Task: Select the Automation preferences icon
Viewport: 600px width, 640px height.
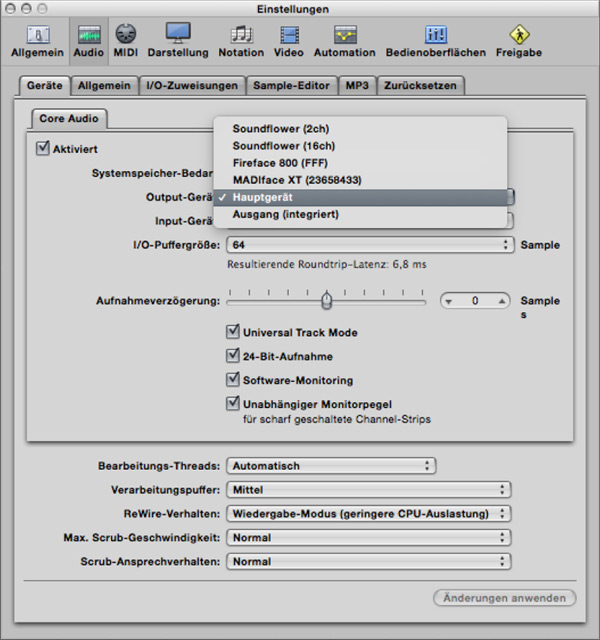Action: [x=345, y=39]
